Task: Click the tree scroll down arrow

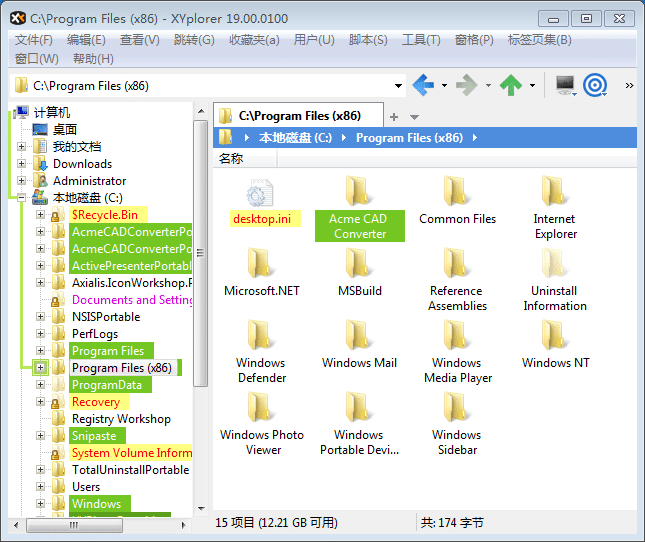Action: 201,508
